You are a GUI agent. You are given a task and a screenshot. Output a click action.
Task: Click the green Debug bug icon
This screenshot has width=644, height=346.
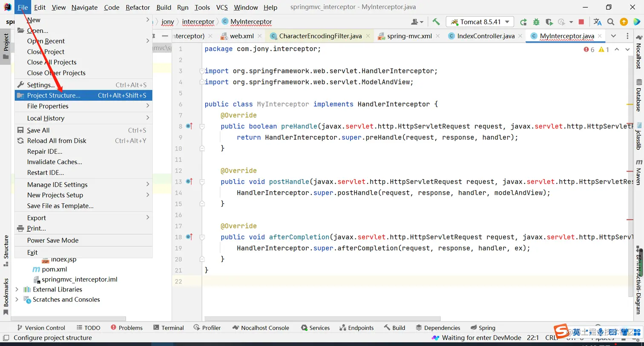536,22
